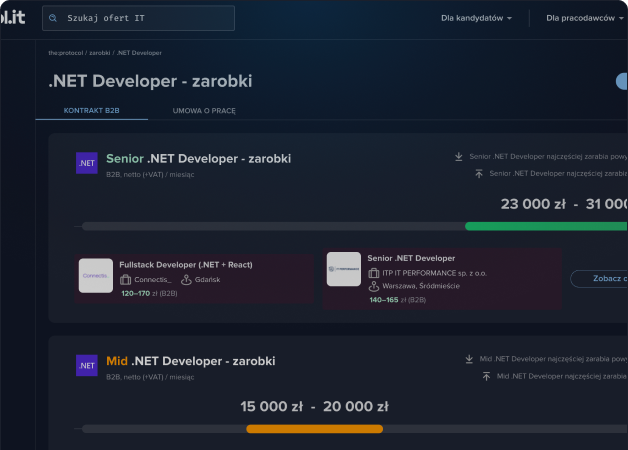
Task: Click the '15 000 zł - 20 000 zł' range
Action: tap(314, 407)
